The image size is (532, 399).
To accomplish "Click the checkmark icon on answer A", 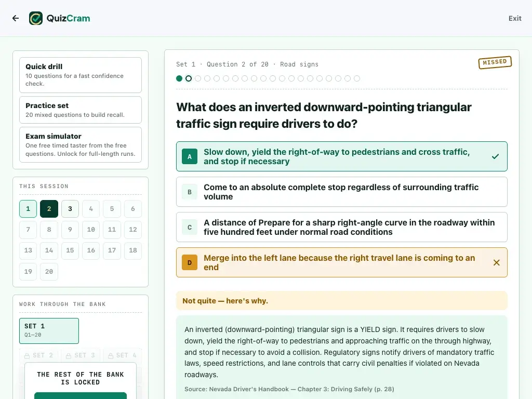I will click(495, 156).
